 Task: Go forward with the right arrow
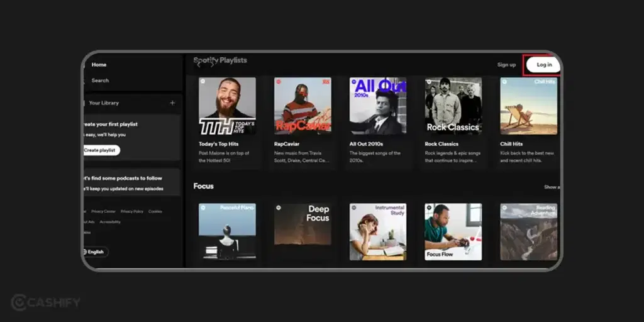pyautogui.click(x=213, y=64)
